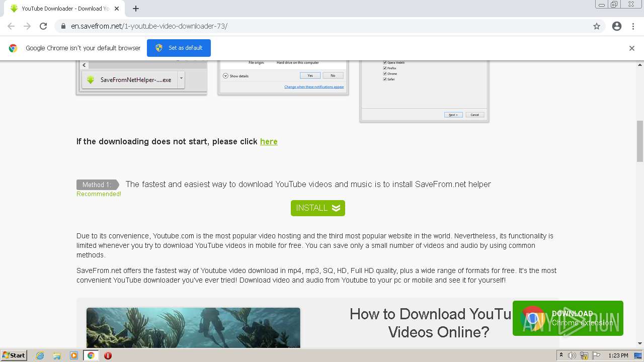Open the Windows Start menu

click(x=14, y=355)
